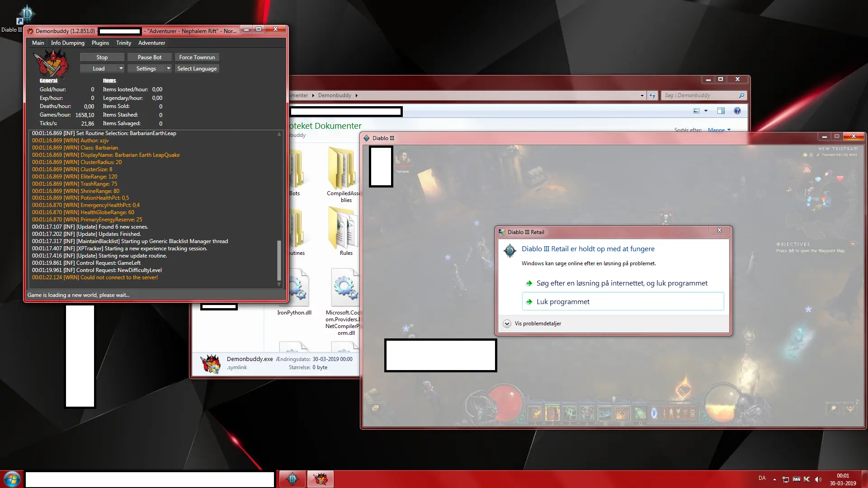Expand the arrow after Demonbuddy breadcrumb
Image resolution: width=868 pixels, height=488 pixels.
click(x=357, y=95)
